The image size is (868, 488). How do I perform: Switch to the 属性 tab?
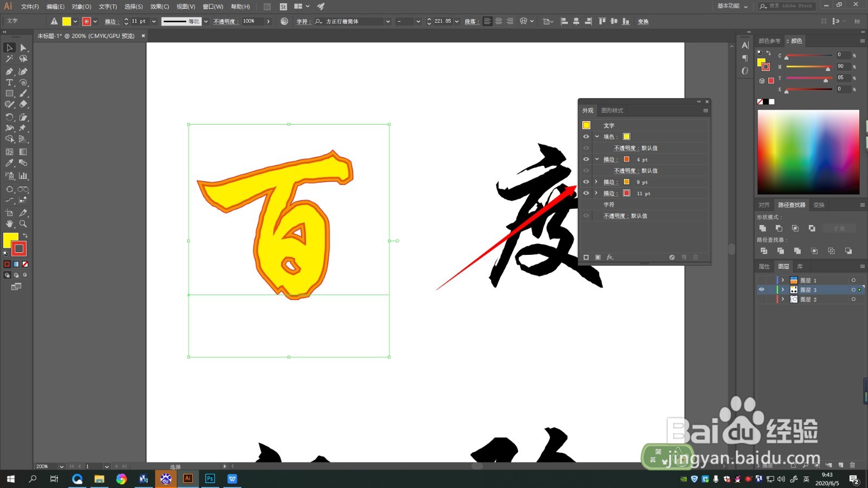[764, 266]
